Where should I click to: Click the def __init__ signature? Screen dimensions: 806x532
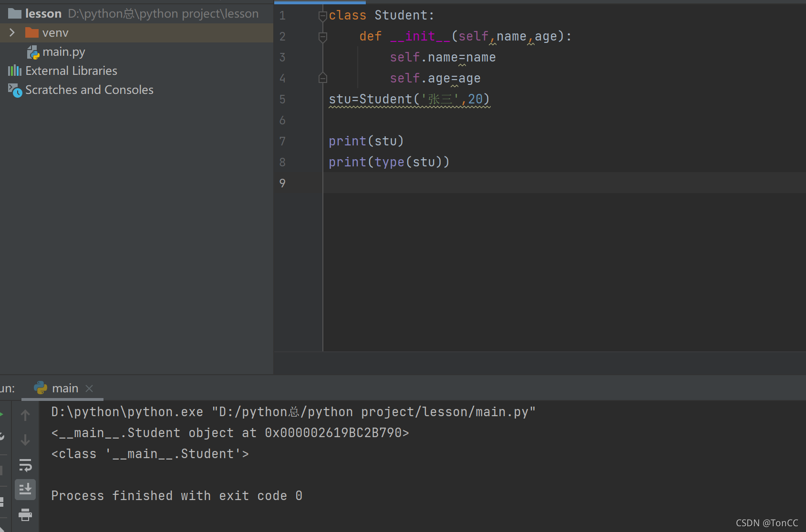(465, 36)
